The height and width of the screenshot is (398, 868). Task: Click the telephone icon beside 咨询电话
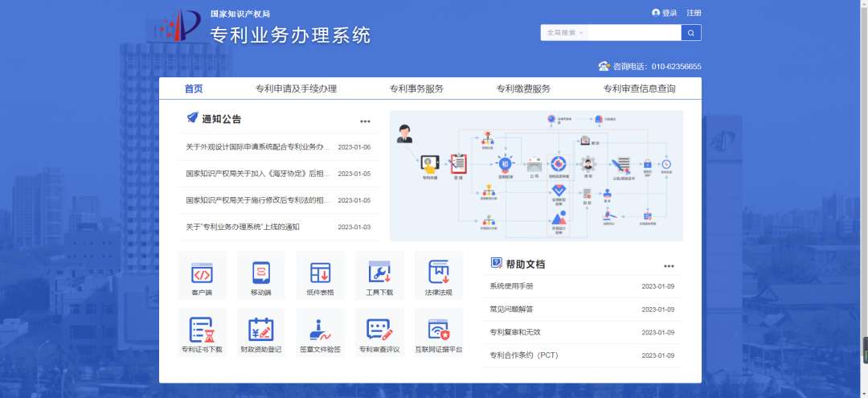pyautogui.click(x=604, y=67)
